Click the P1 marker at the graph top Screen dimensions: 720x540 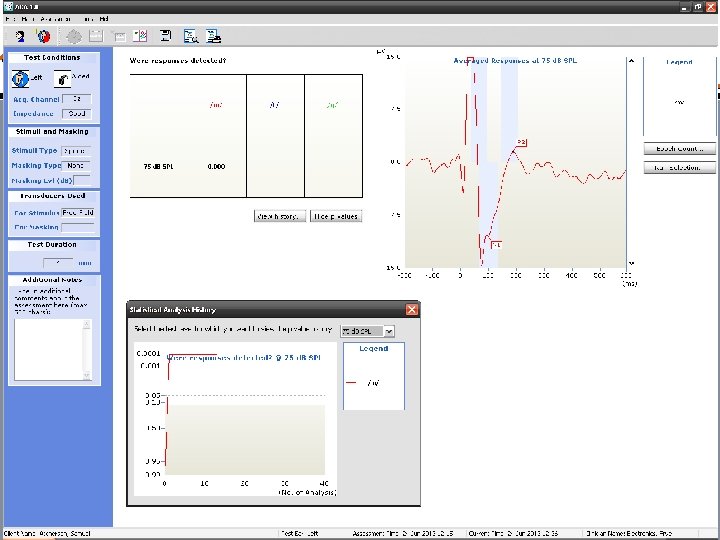click(x=470, y=60)
